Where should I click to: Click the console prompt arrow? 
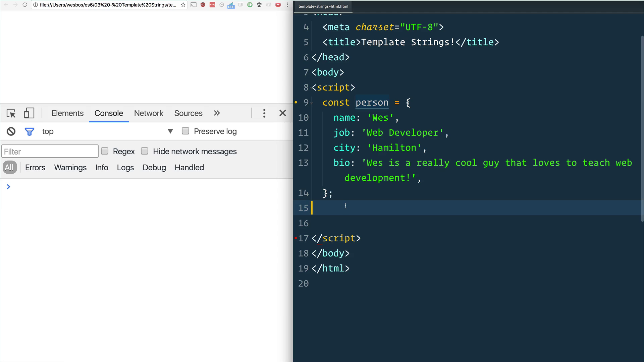(x=8, y=187)
